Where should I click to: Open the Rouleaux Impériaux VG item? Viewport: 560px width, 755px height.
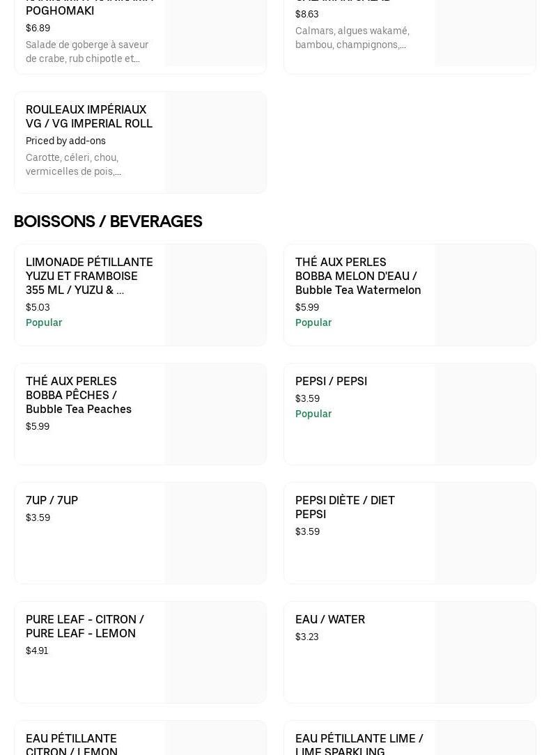pos(89,116)
